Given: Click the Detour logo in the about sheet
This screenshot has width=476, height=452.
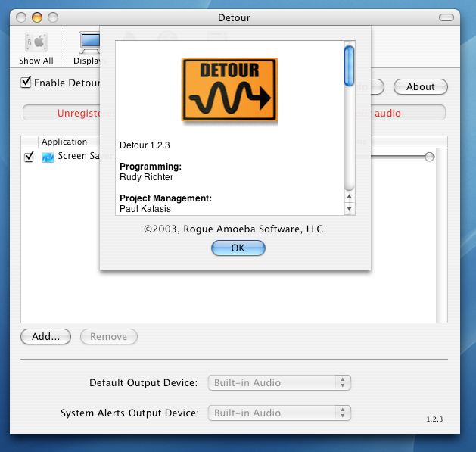Looking at the screenshot, I should click(229, 89).
